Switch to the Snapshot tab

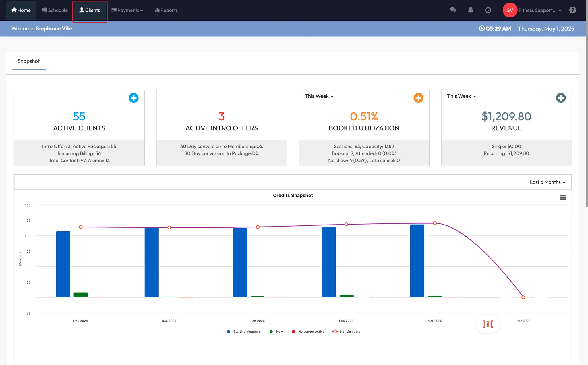click(x=29, y=61)
